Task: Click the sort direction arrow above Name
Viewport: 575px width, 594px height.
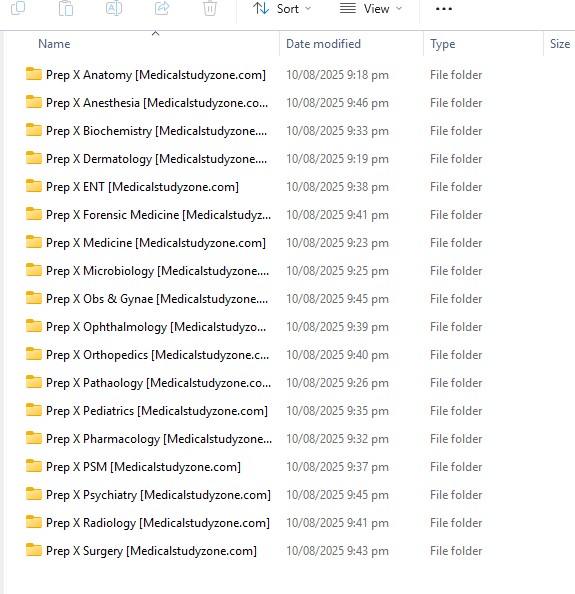Action: 155,33
